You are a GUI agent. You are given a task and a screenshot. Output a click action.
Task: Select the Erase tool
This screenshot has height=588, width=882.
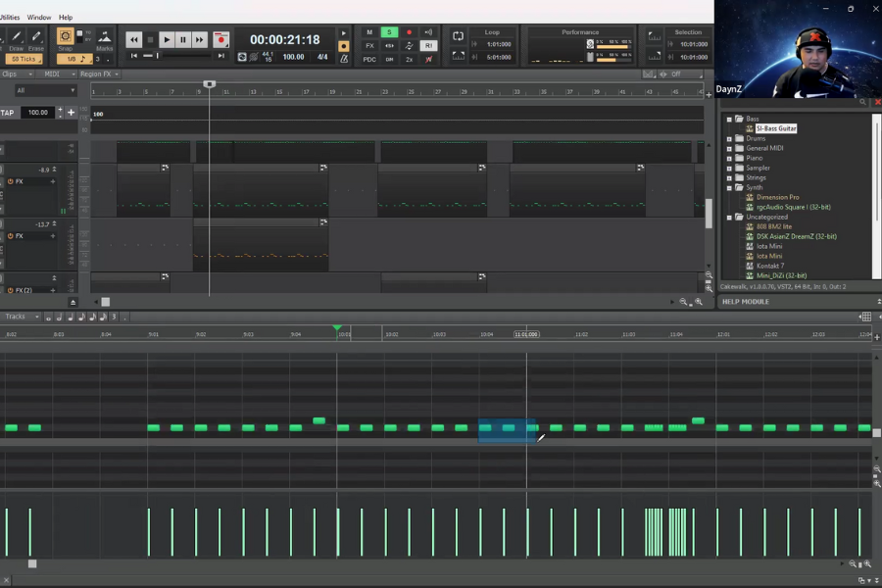click(35, 39)
